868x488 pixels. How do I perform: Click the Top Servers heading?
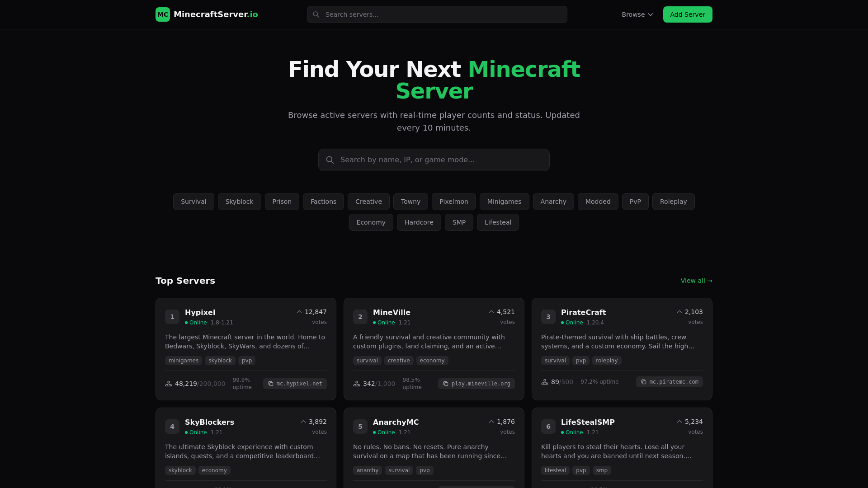[x=185, y=281]
